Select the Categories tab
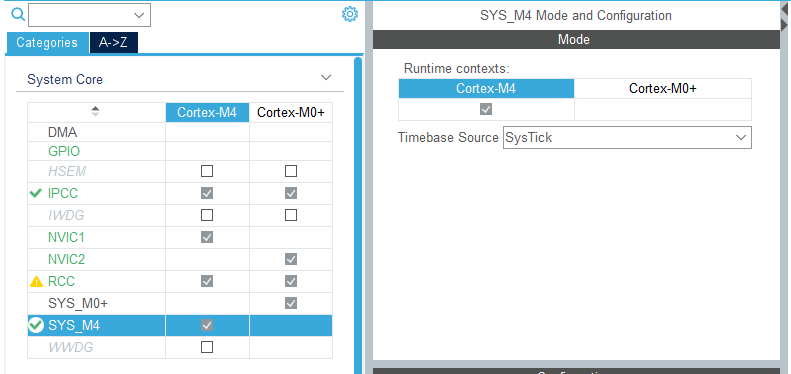Screen dimensions: 791x374 47,42
